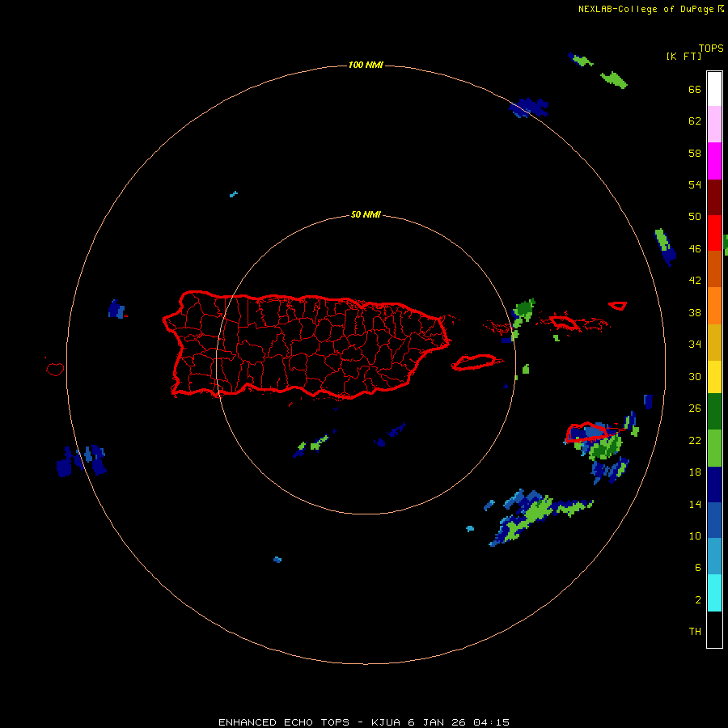Click the "[K FT]" units label

(x=684, y=56)
